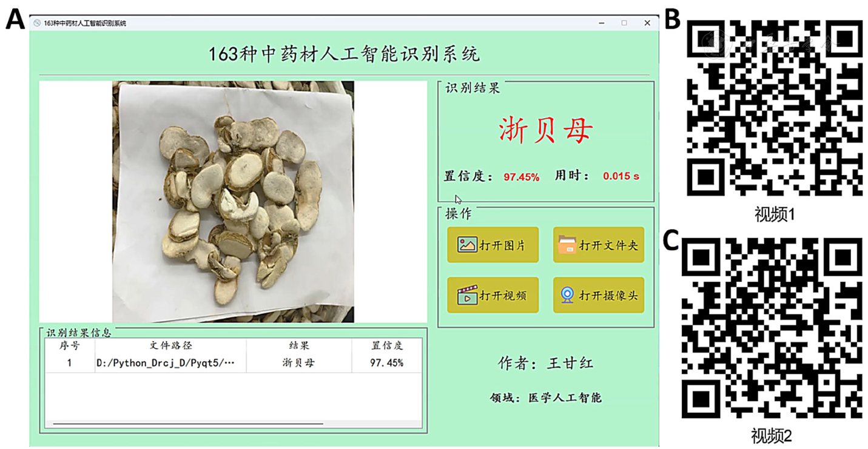
Task: Click the 作者: 王甘红 label
Action: click(545, 363)
